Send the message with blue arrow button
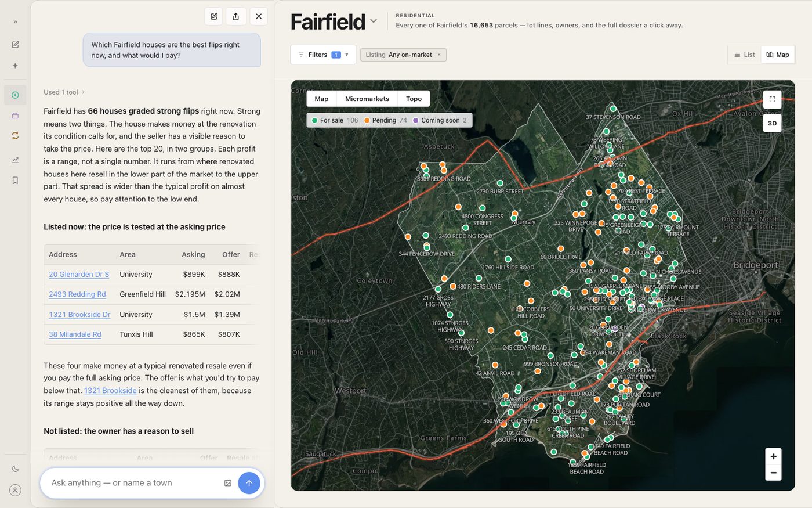The image size is (812, 508). 249,483
